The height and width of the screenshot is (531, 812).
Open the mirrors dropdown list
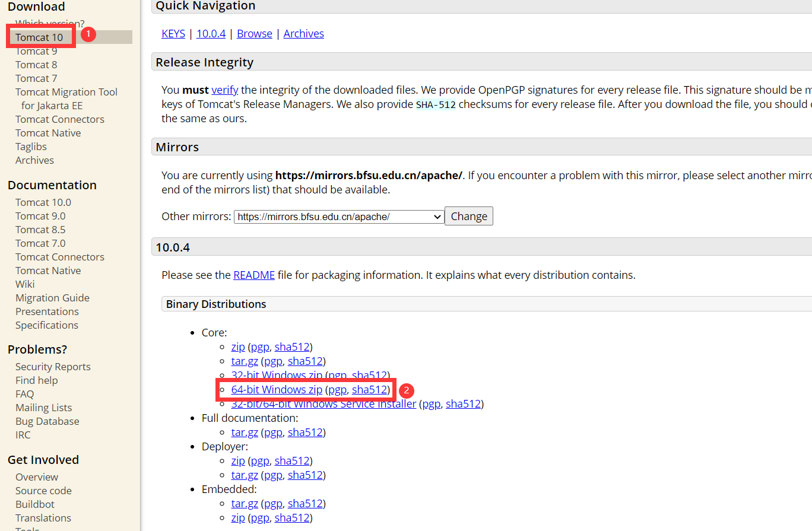coord(339,217)
